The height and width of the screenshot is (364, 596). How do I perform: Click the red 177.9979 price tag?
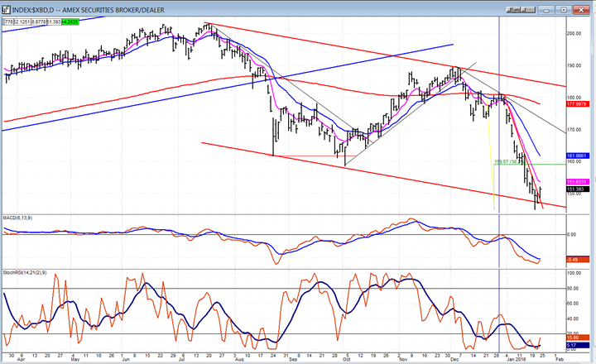pyautogui.click(x=576, y=104)
